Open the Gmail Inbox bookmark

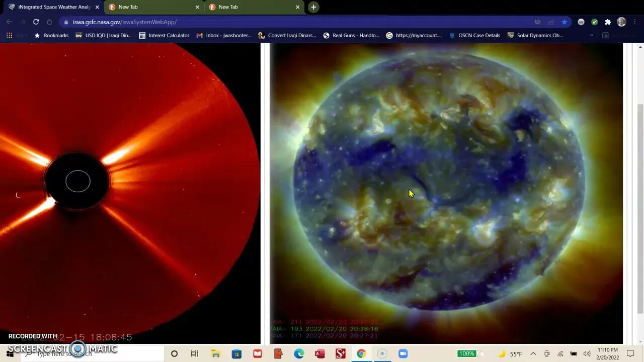click(x=224, y=35)
